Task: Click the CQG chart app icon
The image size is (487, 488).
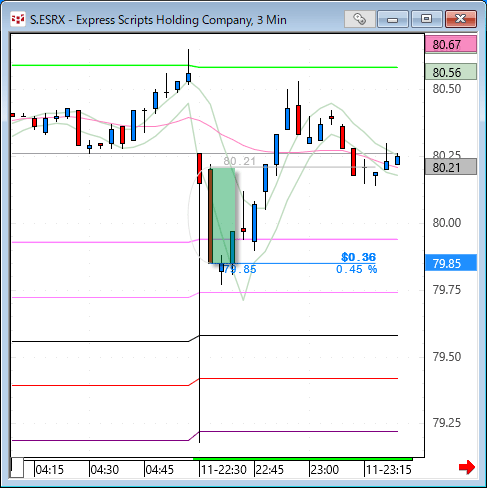Action: 18,19
